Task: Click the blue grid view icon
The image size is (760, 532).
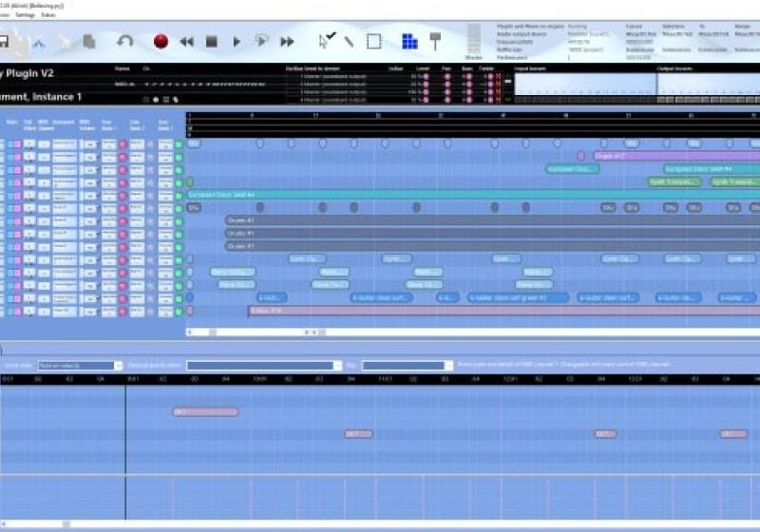Action: pyautogui.click(x=409, y=42)
